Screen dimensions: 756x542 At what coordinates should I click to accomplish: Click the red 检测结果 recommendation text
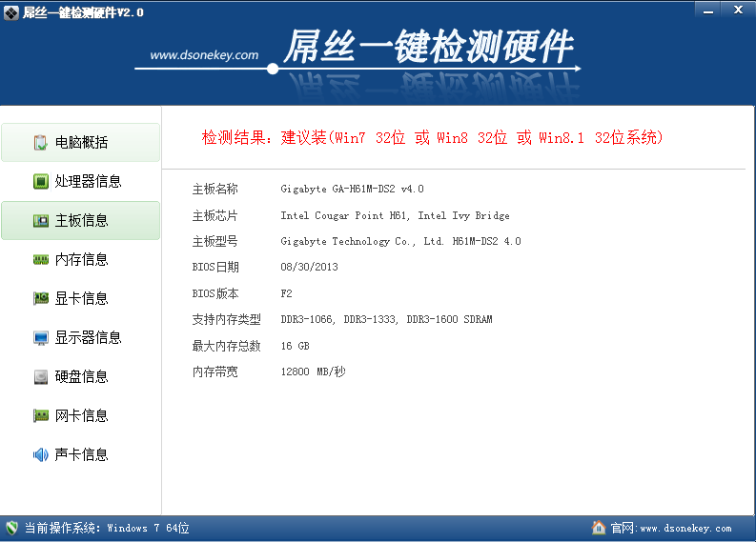[x=432, y=138]
